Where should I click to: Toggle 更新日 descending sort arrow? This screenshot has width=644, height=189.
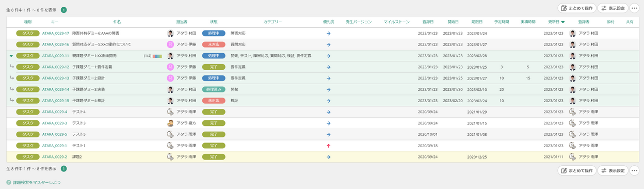(x=563, y=22)
